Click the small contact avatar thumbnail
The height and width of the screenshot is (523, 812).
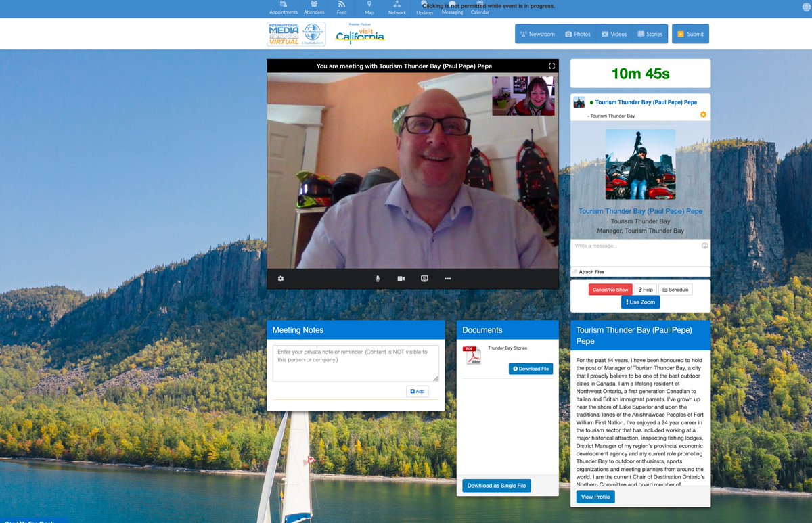pos(579,102)
